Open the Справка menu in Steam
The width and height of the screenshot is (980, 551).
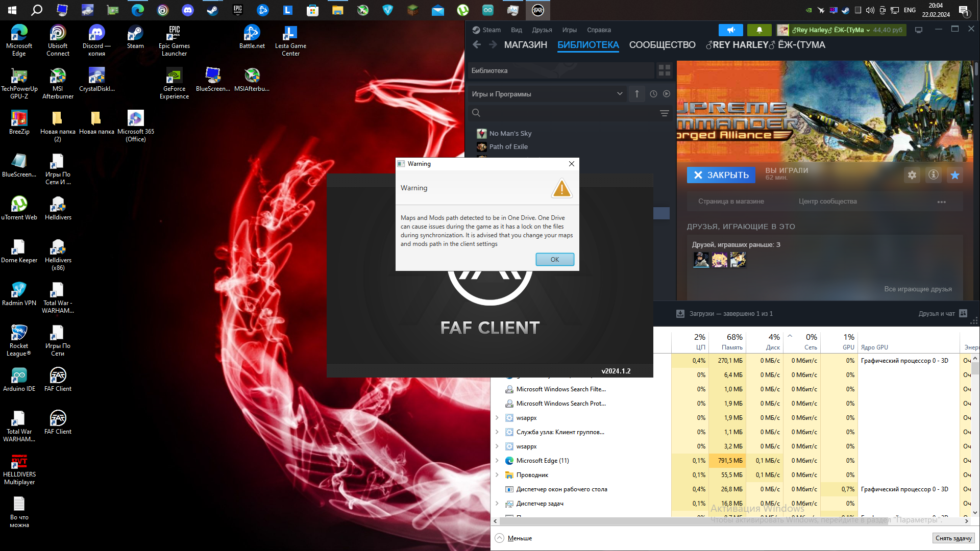coord(599,30)
